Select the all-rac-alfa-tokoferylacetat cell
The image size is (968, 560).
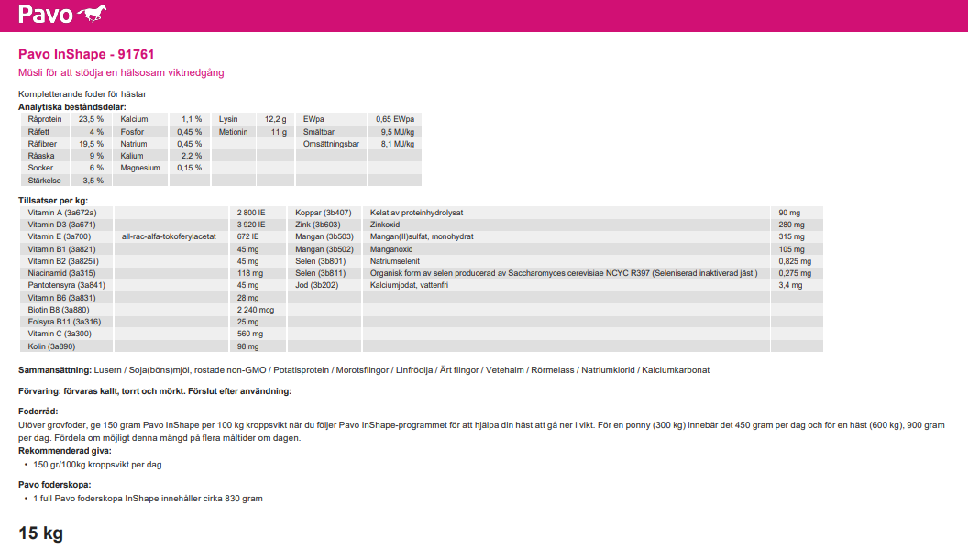coord(169,236)
